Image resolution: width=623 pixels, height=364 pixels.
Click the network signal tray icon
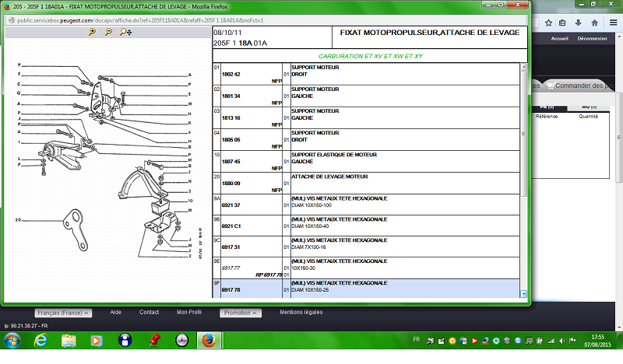click(551, 341)
